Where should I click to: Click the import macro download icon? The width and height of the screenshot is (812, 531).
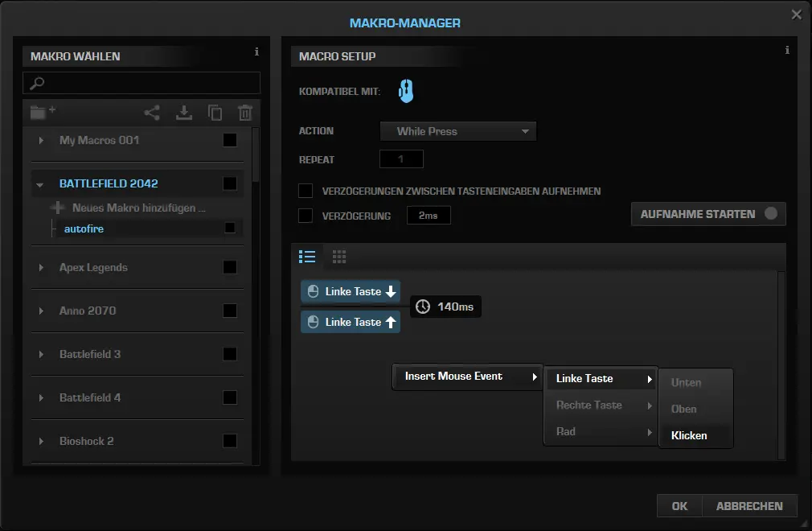click(184, 113)
